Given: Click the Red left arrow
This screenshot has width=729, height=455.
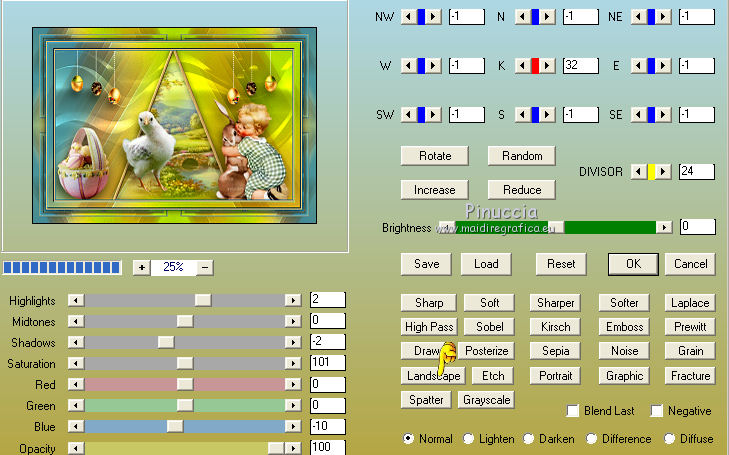Looking at the screenshot, I should (76, 384).
